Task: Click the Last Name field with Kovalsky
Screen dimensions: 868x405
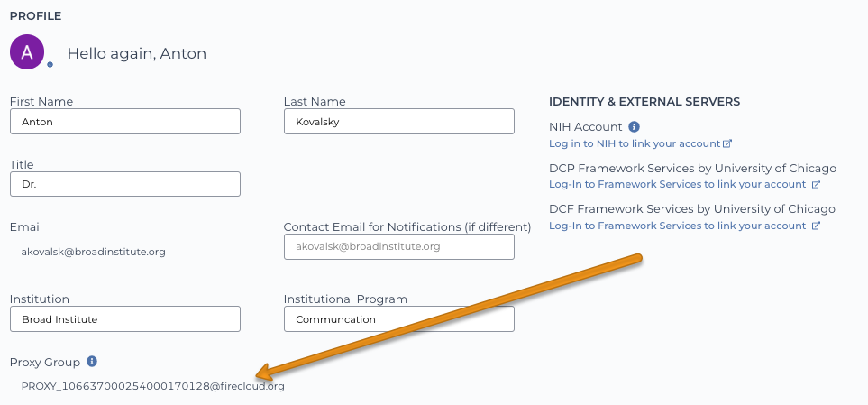Action: tap(399, 122)
